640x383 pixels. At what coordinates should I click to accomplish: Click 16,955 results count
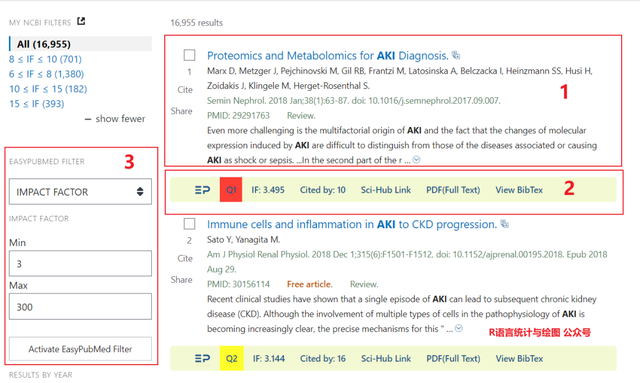coord(197,23)
